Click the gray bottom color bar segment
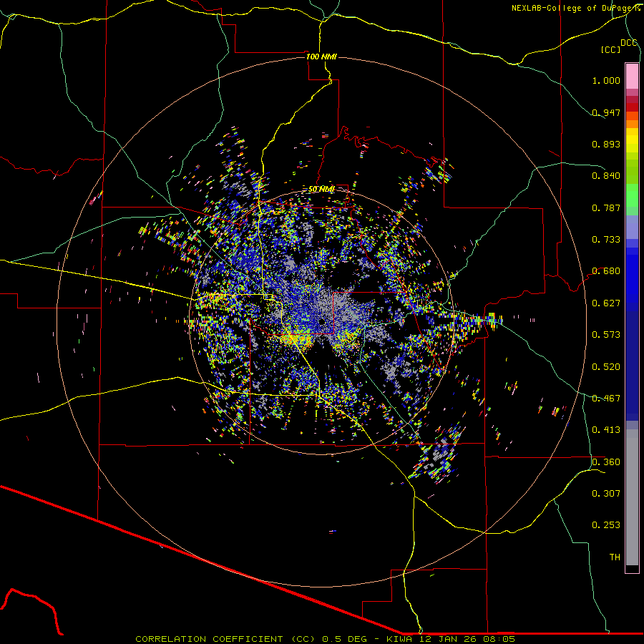The image size is (644, 644). pyautogui.click(x=632, y=497)
